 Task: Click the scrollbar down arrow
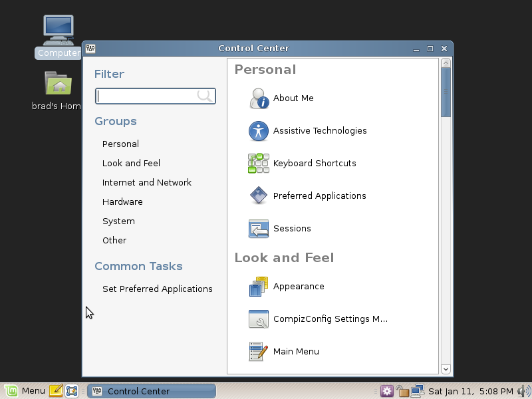click(x=446, y=369)
